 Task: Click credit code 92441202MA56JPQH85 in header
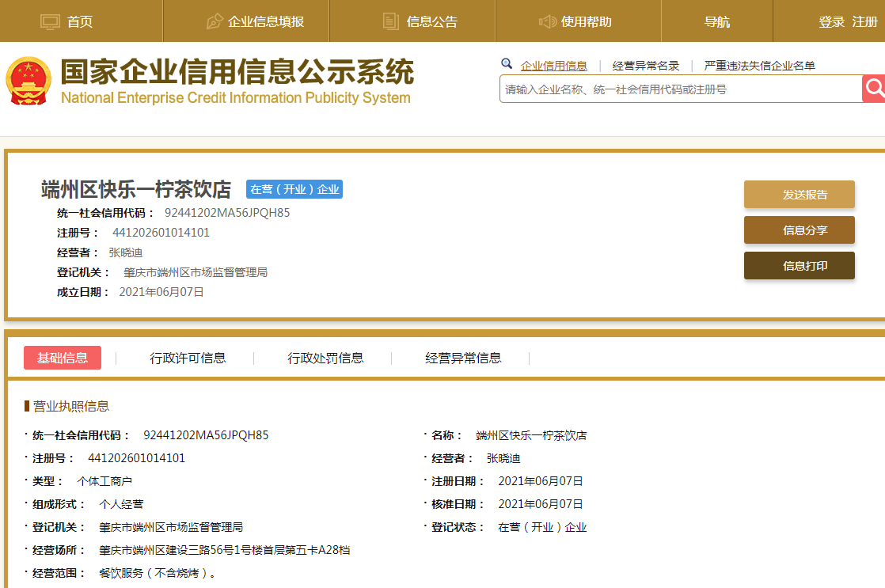[227, 214]
